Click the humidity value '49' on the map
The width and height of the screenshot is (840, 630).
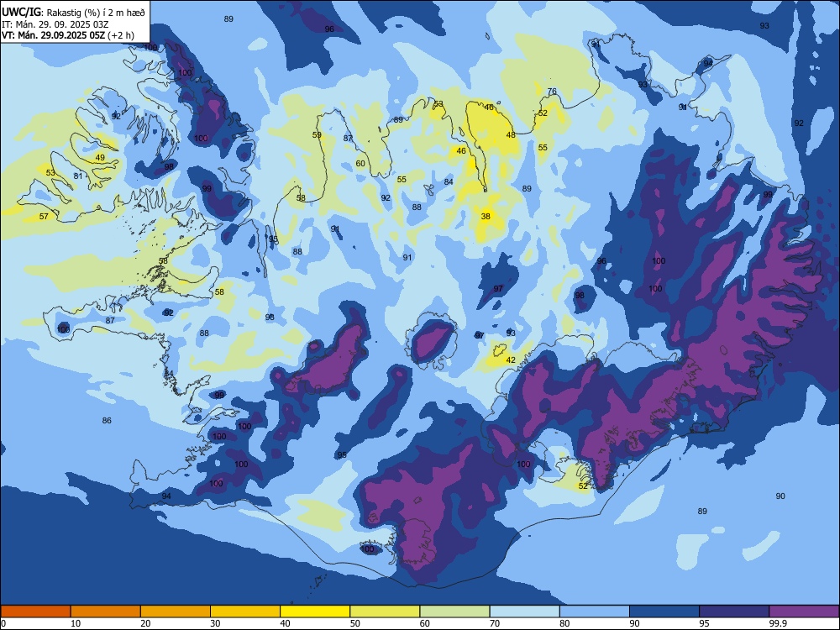tap(100, 158)
